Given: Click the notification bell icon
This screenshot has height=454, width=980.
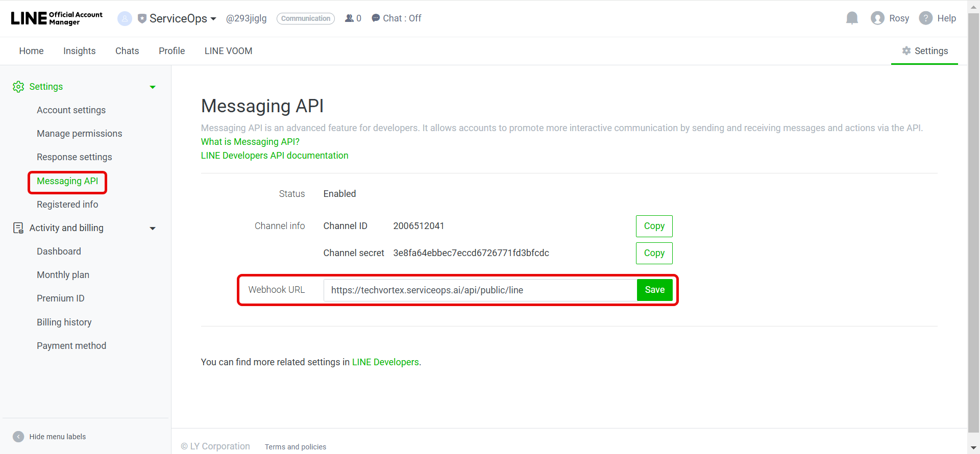Looking at the screenshot, I should point(851,18).
